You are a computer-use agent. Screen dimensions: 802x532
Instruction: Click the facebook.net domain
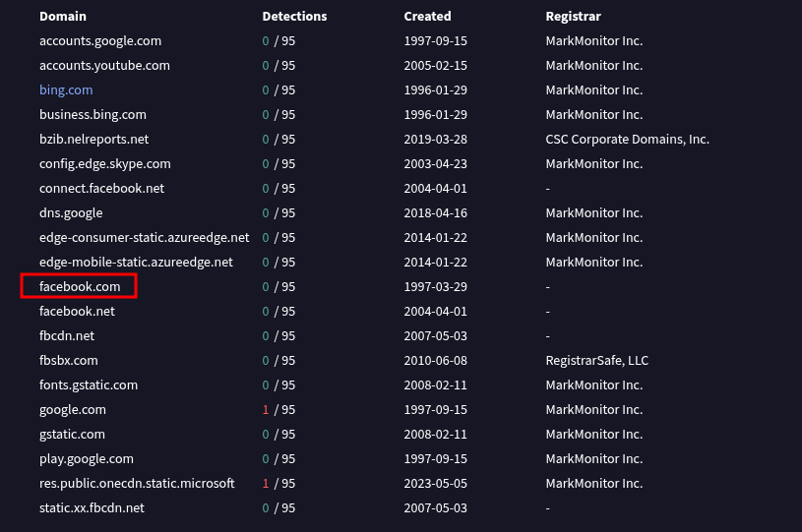tap(77, 311)
